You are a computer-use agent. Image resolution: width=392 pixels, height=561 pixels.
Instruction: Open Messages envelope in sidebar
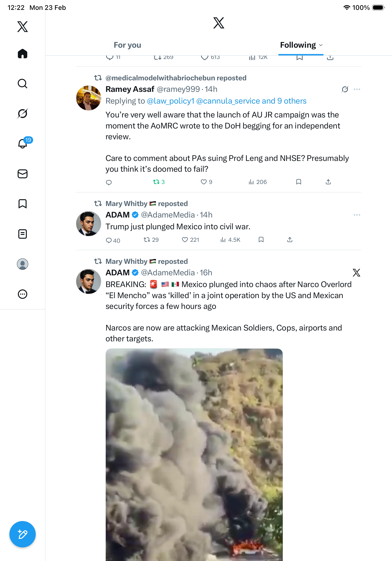coord(23,174)
